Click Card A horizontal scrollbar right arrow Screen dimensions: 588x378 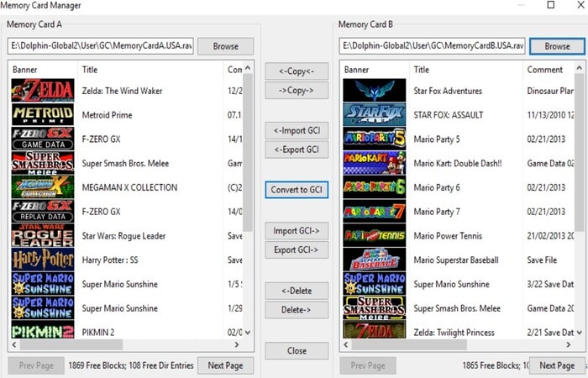click(237, 344)
